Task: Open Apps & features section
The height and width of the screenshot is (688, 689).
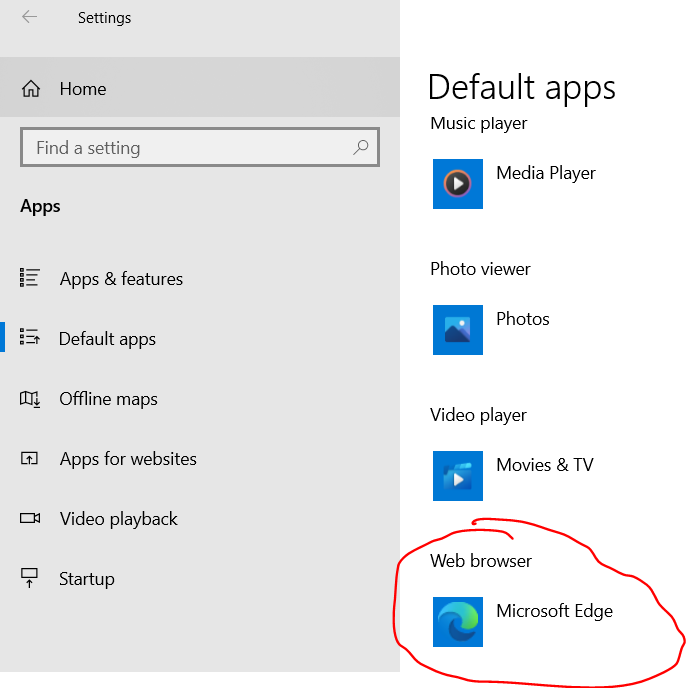Action: 200,278
